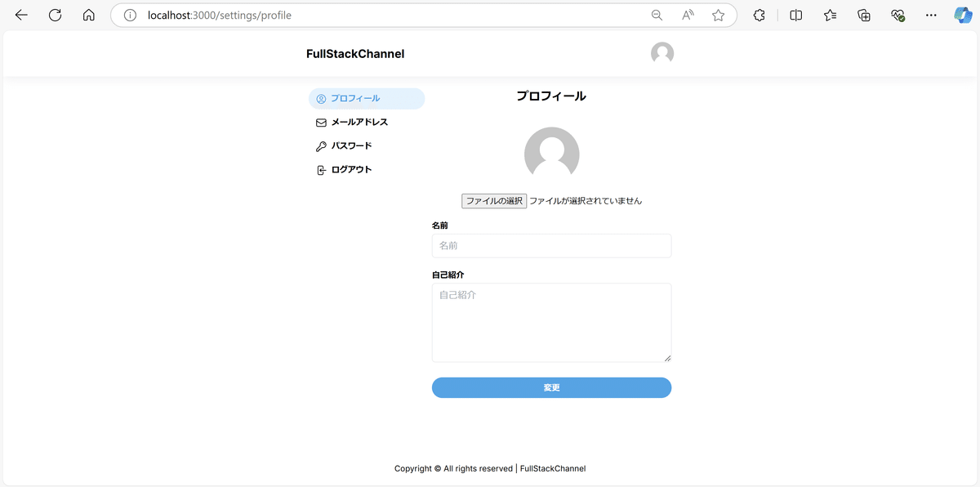Image resolution: width=980 pixels, height=487 pixels.
Task: Click the header user avatar icon
Action: [662, 53]
